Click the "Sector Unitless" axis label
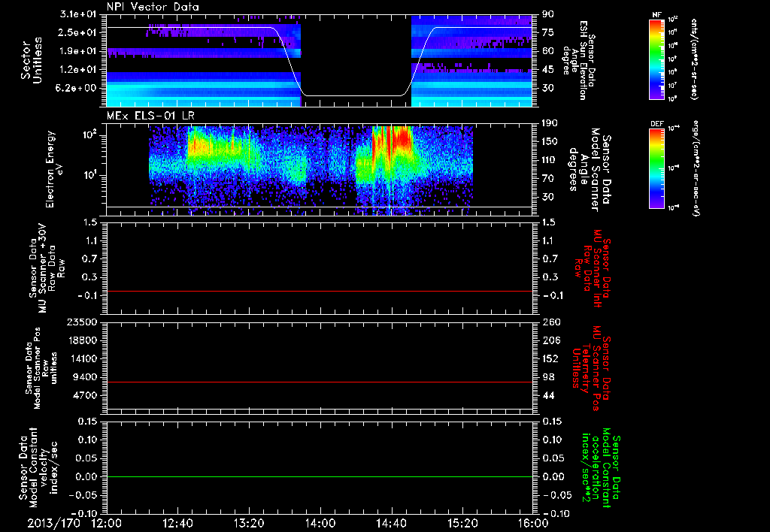This screenshot has width=770, height=532. coord(32,60)
